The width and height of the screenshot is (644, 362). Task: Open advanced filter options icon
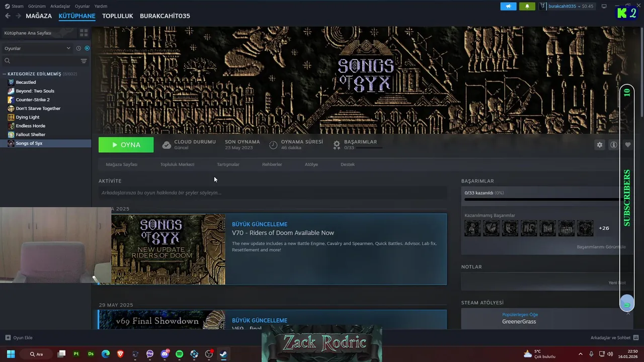click(x=84, y=61)
